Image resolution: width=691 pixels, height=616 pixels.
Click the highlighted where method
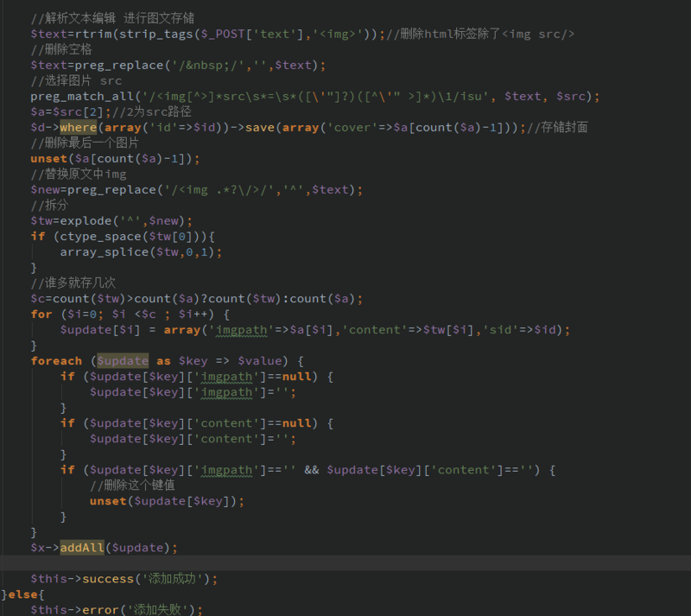click(78, 127)
